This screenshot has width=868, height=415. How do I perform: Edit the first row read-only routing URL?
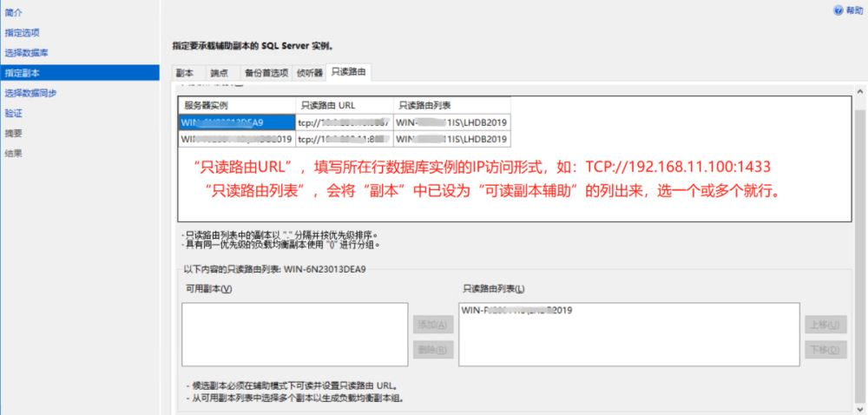coord(345,122)
